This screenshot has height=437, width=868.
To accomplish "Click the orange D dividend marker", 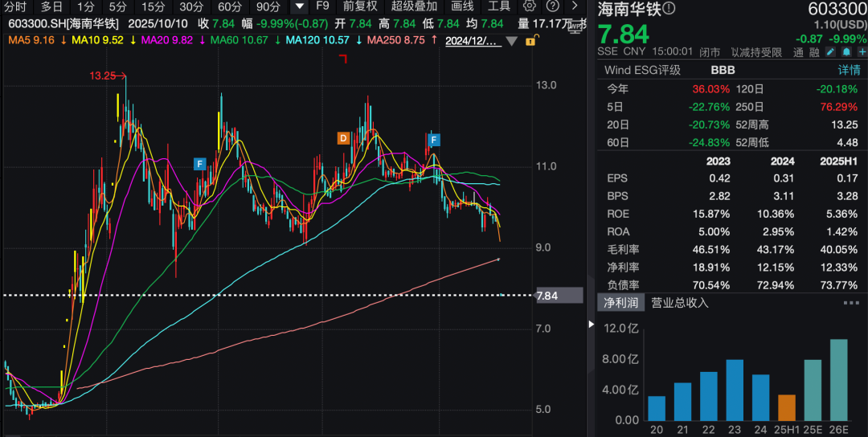I will (x=342, y=138).
